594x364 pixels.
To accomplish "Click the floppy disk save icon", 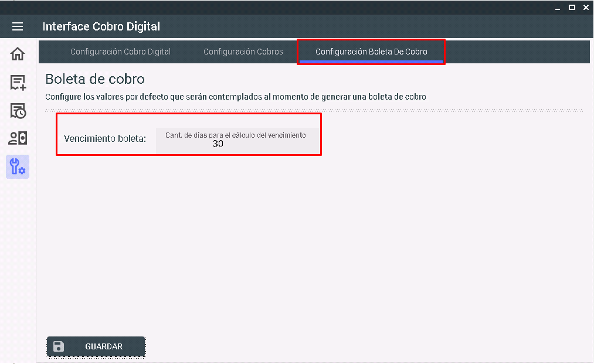I will click(x=58, y=346).
